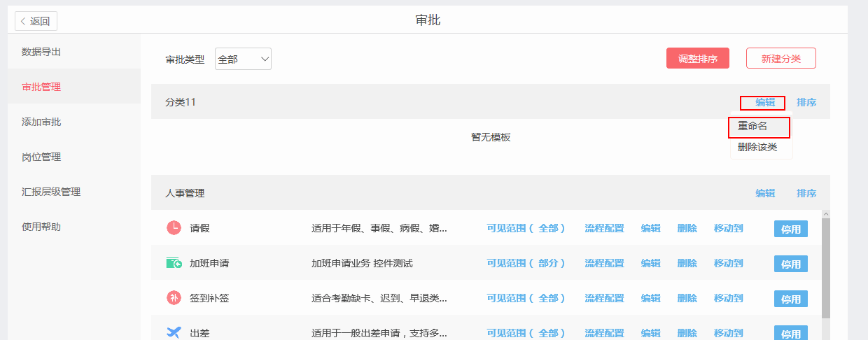
Task: Disable 请假 with the 停用 button
Action: (790, 229)
